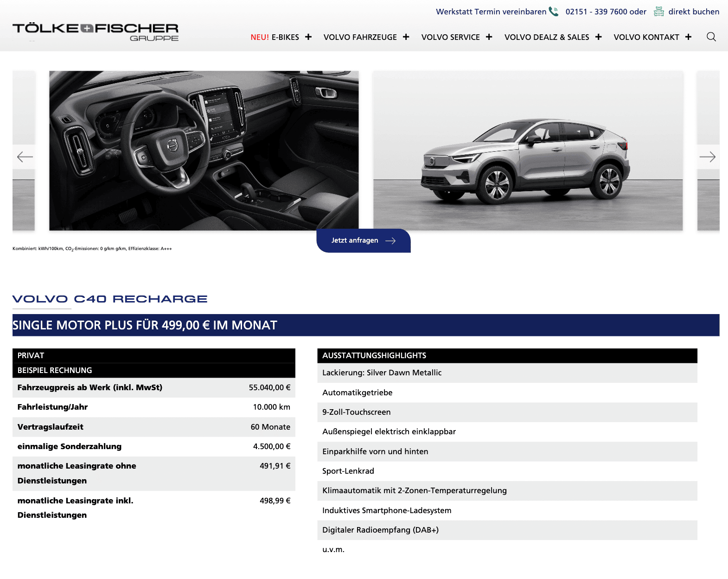Click Werkstatt Termin vereinbaren link
The image size is (728, 579).
[x=491, y=12]
